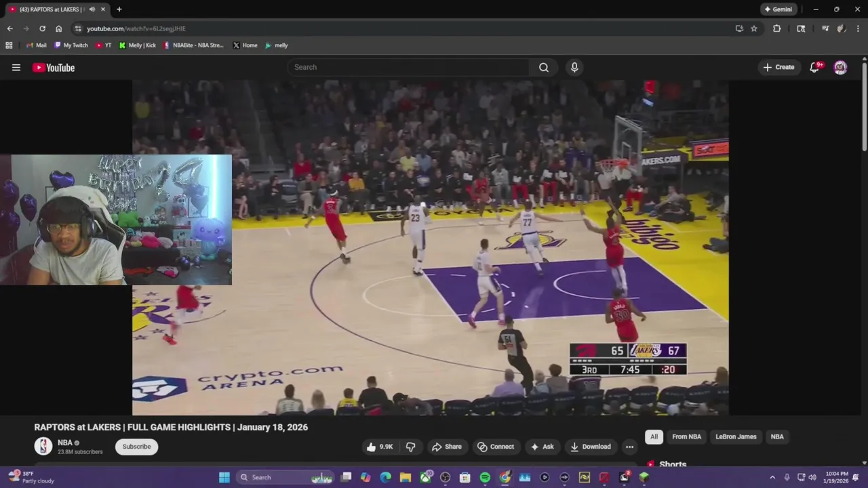Open File Explorer from the taskbar
Screen dimensions: 868x488
tap(406, 477)
